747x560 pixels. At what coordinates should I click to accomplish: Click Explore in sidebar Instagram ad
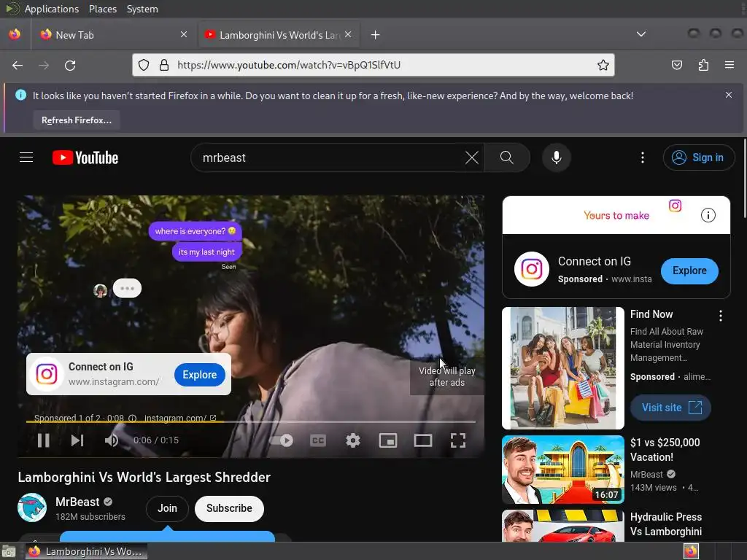(689, 271)
